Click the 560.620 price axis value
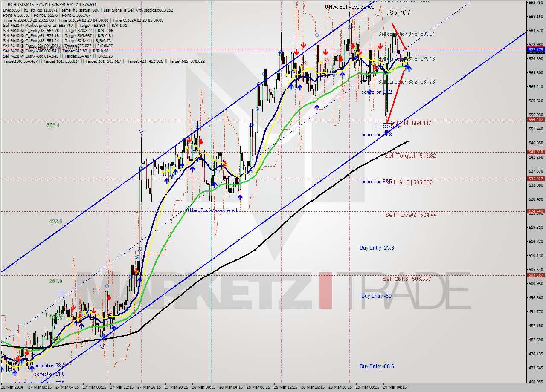Image resolution: width=546 pixels, height=392 pixels. 536,101
